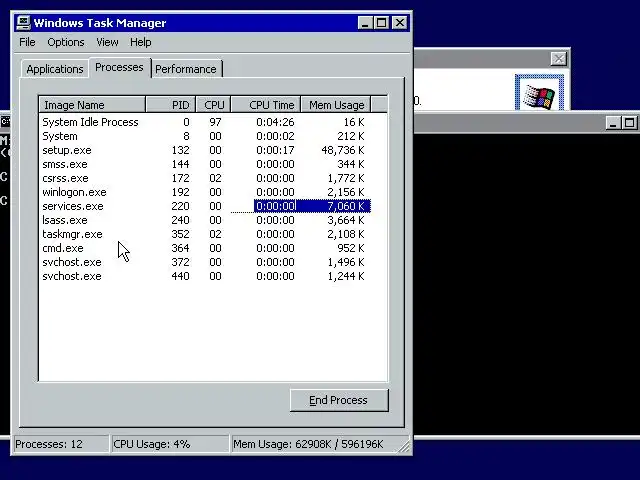Viewport: 640px width, 480px height.
Task: Click the CPU Usage: 4% status entry
Action: click(170, 444)
